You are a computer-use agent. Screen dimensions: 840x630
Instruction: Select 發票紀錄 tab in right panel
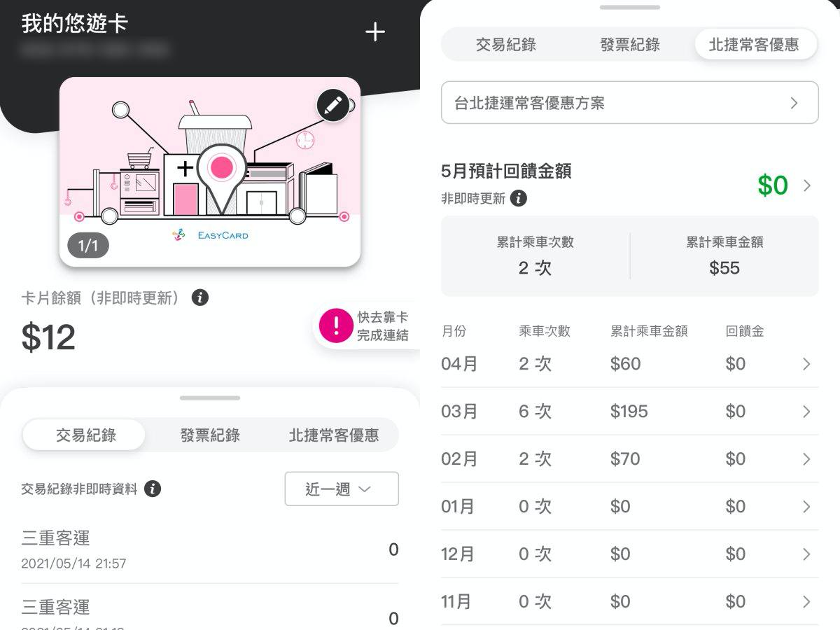[630, 45]
